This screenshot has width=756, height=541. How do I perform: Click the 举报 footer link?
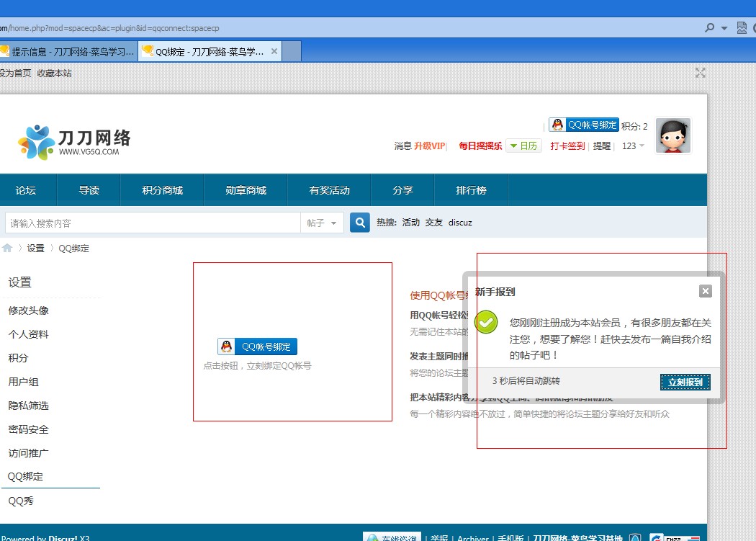pos(438,537)
